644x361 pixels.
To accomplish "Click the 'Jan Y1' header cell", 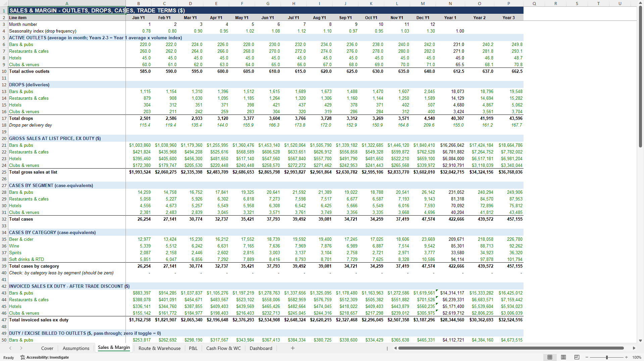I will tap(139, 17).
